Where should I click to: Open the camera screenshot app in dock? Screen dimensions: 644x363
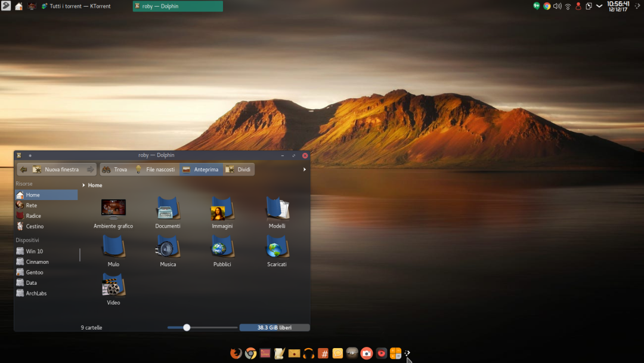click(x=367, y=353)
